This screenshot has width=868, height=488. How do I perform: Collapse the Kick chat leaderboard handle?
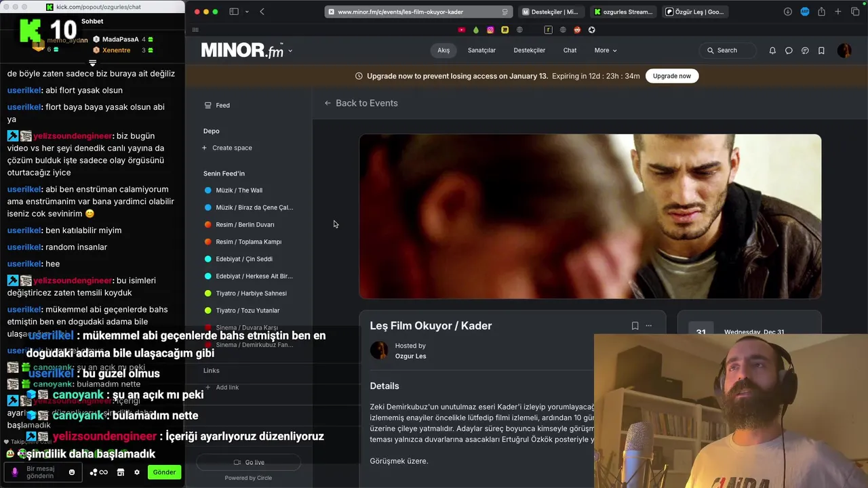pos(93,63)
